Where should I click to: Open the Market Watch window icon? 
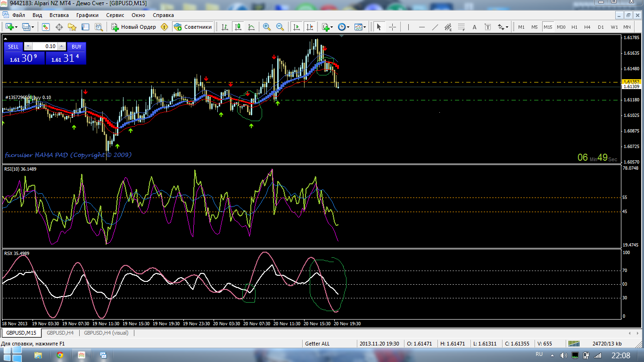pos(46,27)
